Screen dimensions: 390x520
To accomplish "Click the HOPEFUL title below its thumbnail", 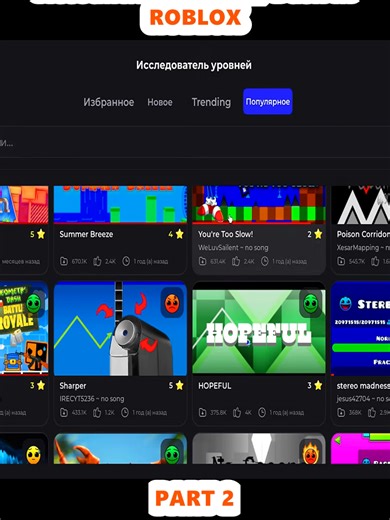I will click(215, 386).
